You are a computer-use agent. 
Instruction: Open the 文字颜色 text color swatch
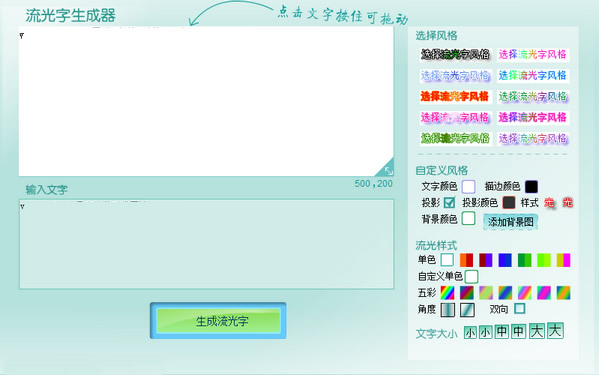tap(468, 187)
